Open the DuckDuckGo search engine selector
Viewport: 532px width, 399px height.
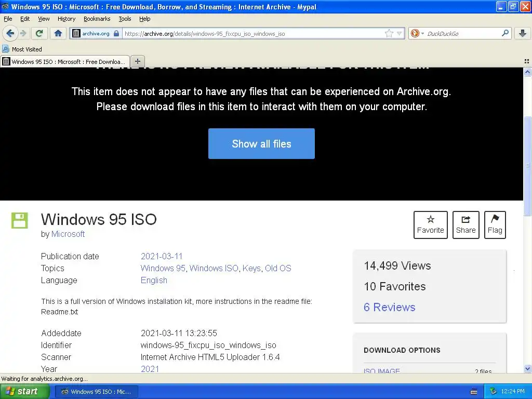coord(417,33)
